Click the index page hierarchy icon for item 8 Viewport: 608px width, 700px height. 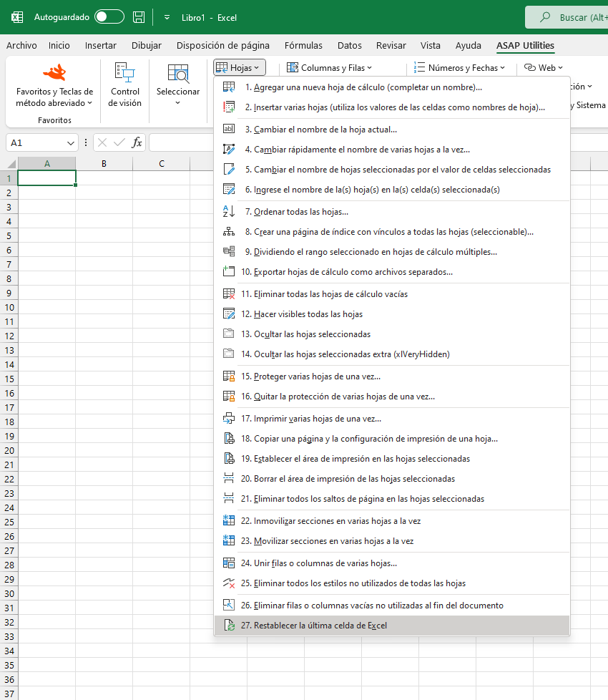click(229, 232)
